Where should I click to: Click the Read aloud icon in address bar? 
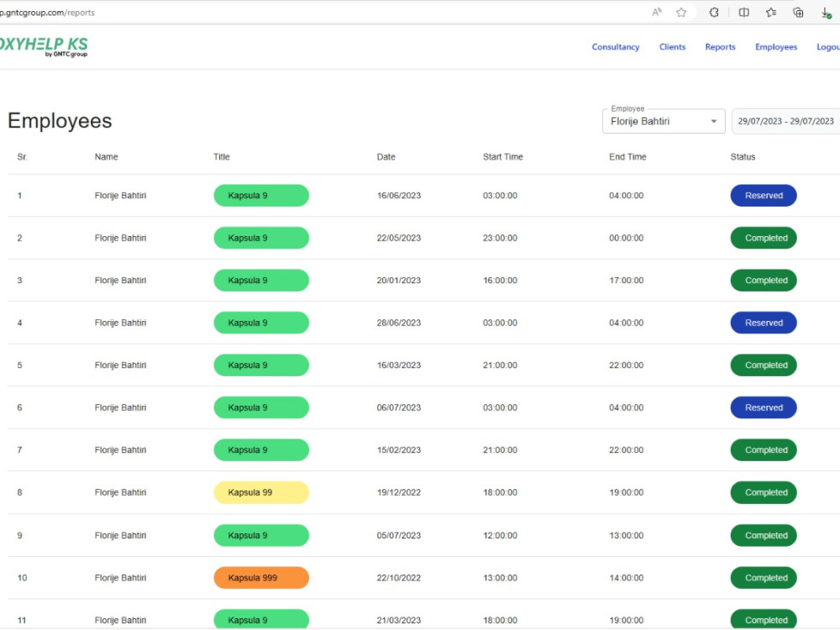point(657,13)
